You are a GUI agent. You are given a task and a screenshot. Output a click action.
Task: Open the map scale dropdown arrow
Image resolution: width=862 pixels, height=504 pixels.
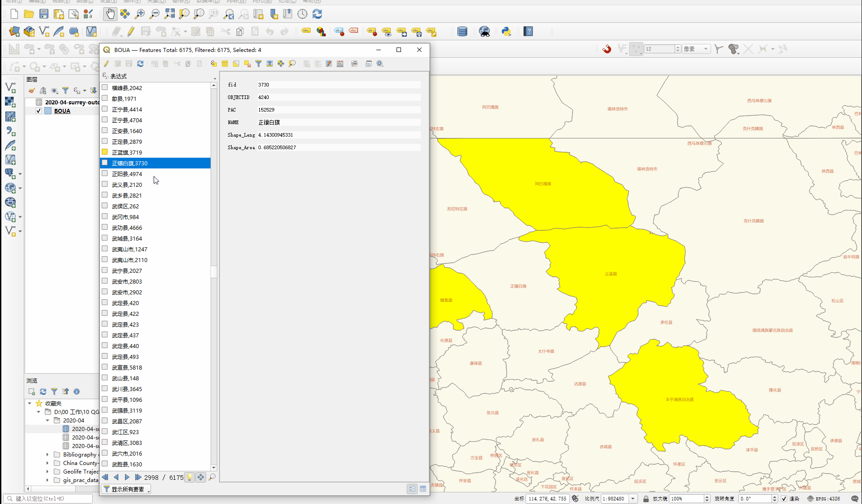(x=633, y=499)
